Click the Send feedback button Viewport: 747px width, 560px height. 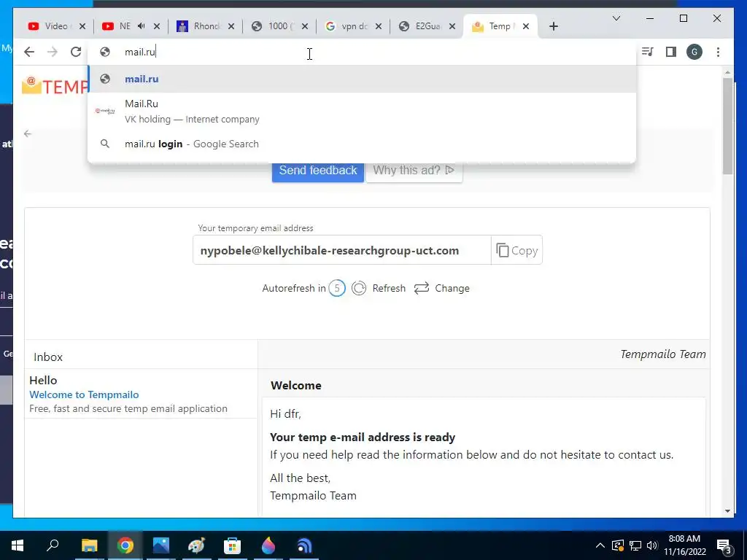(x=318, y=171)
